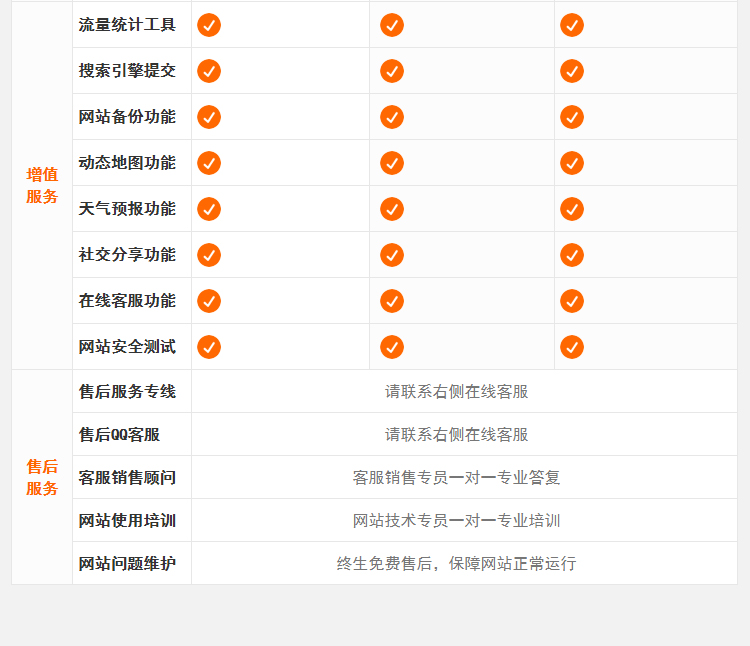Click middle-column checkmark for 天气预报功能

(x=392, y=209)
